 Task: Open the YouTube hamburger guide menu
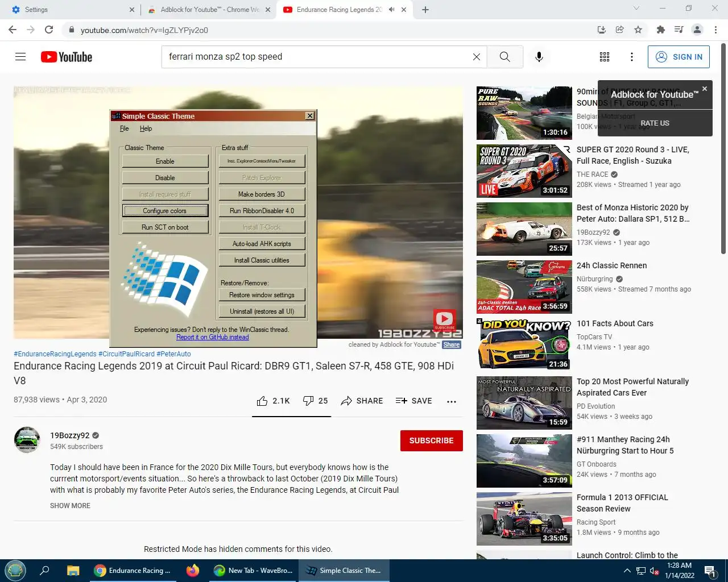click(x=20, y=57)
